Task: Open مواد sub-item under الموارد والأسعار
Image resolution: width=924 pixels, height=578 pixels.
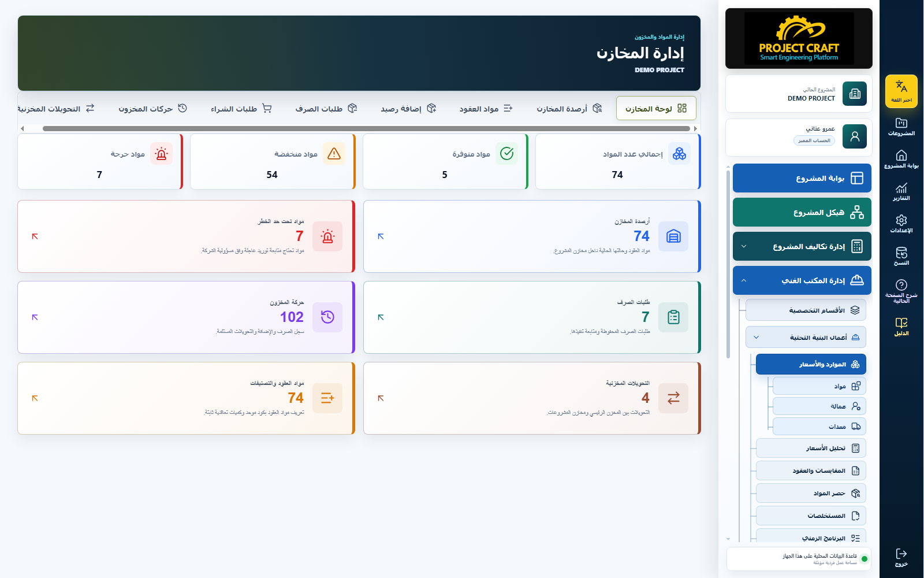Action: click(x=819, y=386)
